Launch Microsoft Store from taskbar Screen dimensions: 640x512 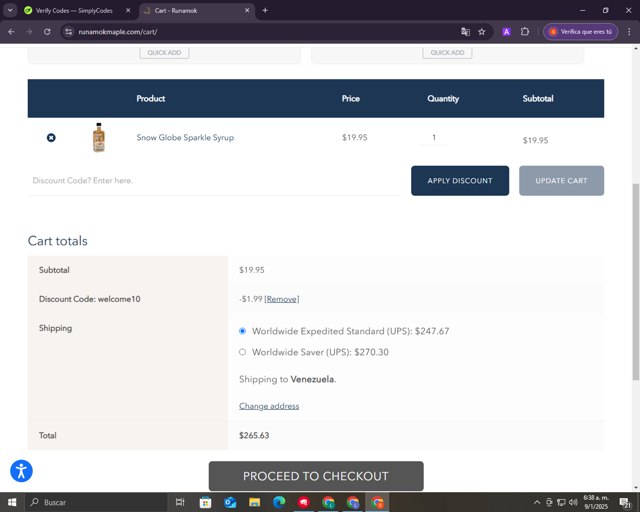pyautogui.click(x=205, y=502)
